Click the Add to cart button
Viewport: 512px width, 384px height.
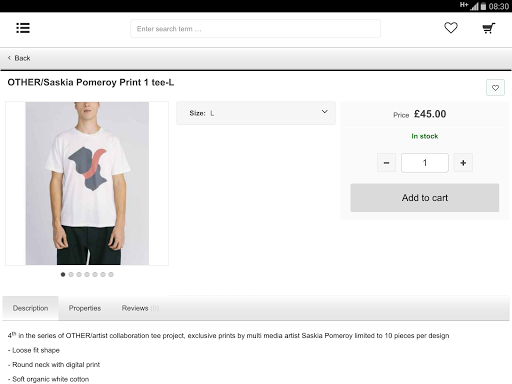pos(425,198)
